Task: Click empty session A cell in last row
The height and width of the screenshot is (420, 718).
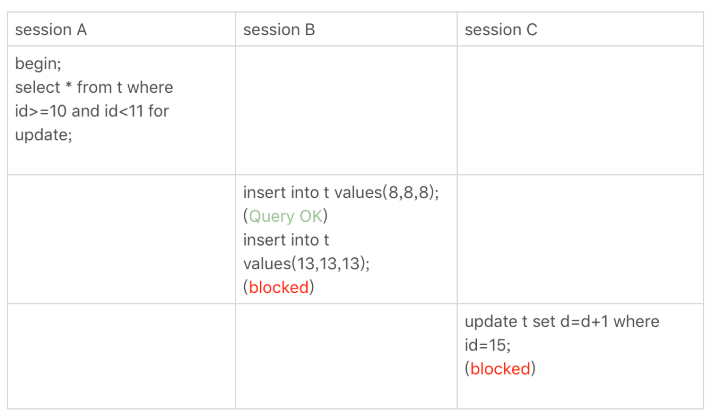Action: 121,356
